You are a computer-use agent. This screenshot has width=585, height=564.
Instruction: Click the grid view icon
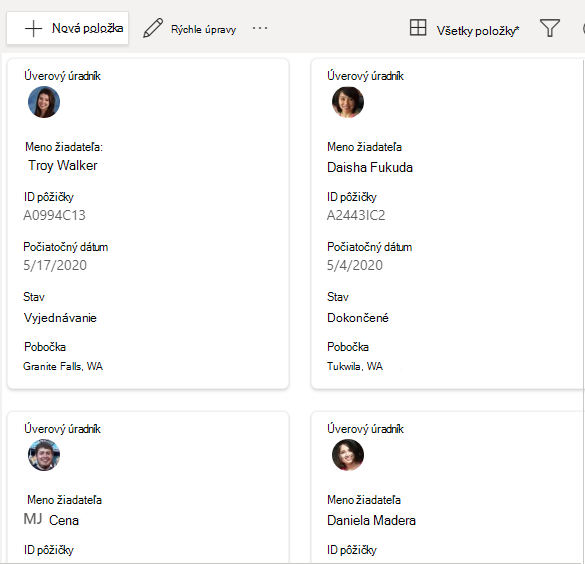pos(418,28)
